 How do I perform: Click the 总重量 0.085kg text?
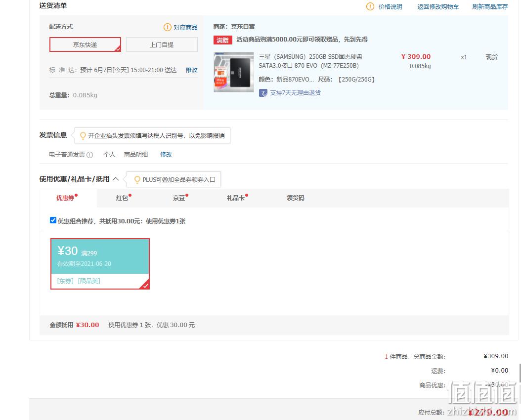click(73, 95)
